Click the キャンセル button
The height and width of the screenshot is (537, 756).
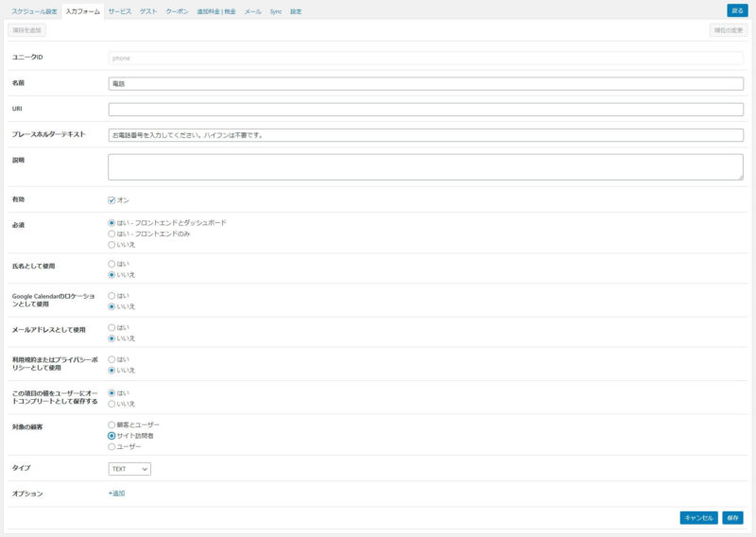tap(698, 518)
